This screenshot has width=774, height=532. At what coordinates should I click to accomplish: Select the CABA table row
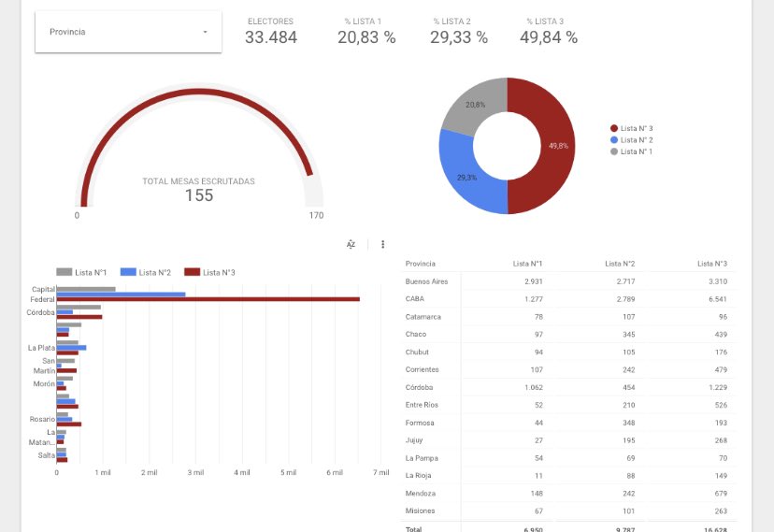point(567,299)
